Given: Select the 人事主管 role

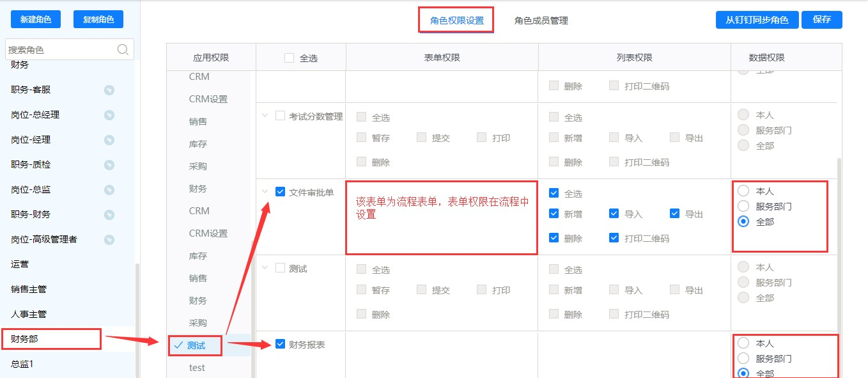Looking at the screenshot, I should (x=29, y=314).
